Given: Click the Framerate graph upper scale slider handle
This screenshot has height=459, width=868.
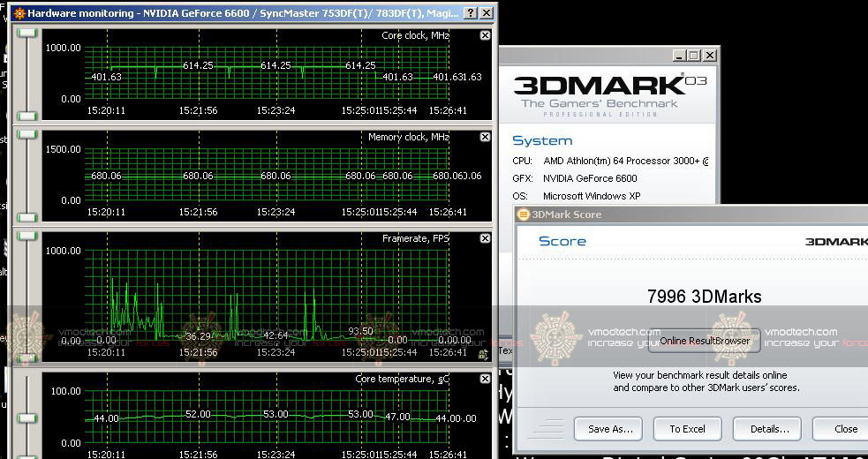Looking at the screenshot, I should point(26,236).
